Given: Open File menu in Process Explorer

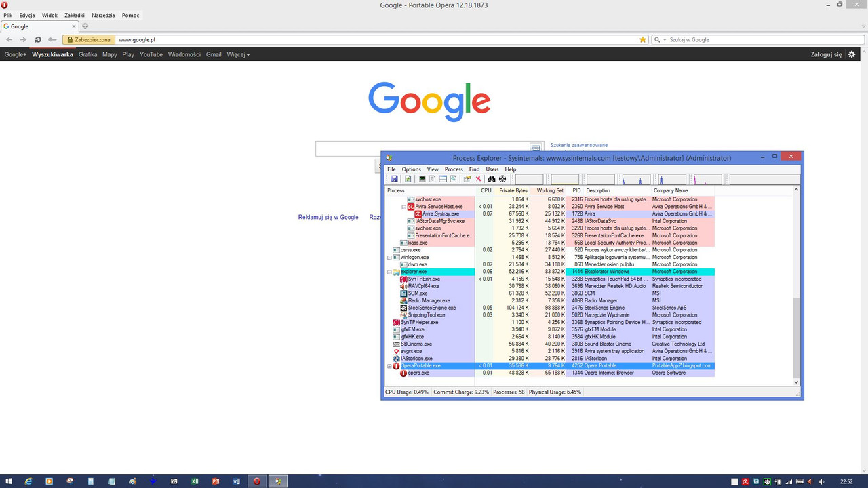Looking at the screenshot, I should pos(391,169).
